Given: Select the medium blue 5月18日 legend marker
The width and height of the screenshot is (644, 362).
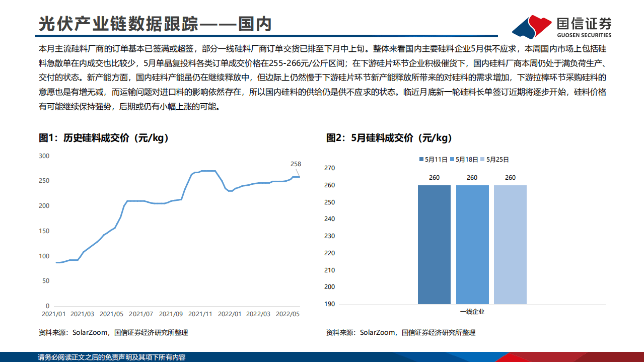Looking at the screenshot, I should coord(453,159).
